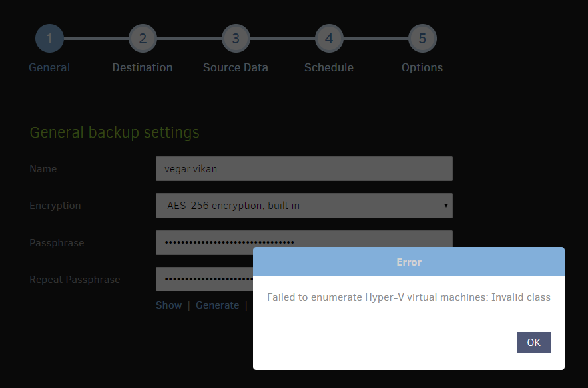
Task: Generate a new random passphrase
Action: (x=217, y=305)
